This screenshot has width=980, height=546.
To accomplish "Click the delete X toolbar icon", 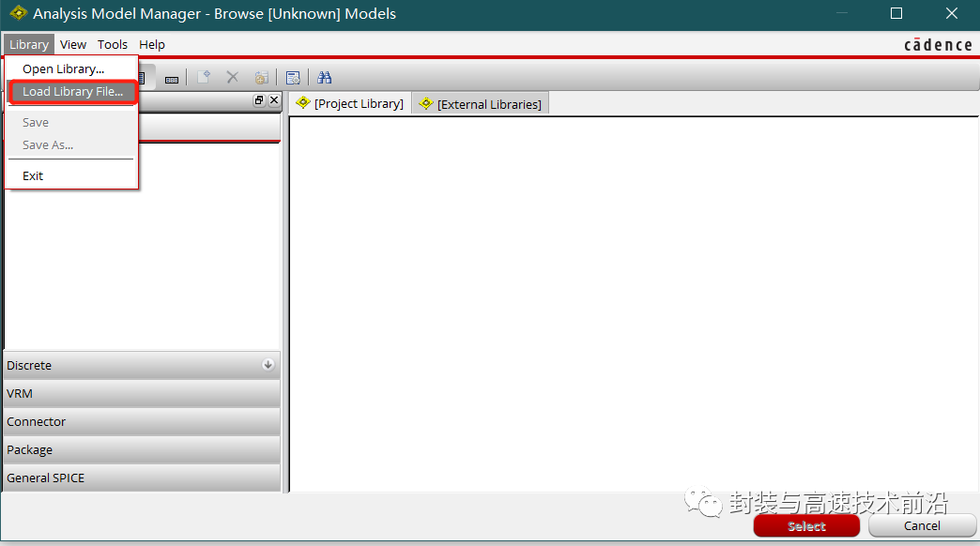I will [233, 78].
